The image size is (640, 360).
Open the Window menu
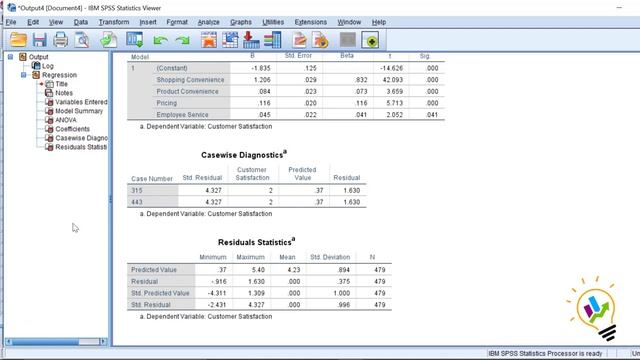[349, 22]
